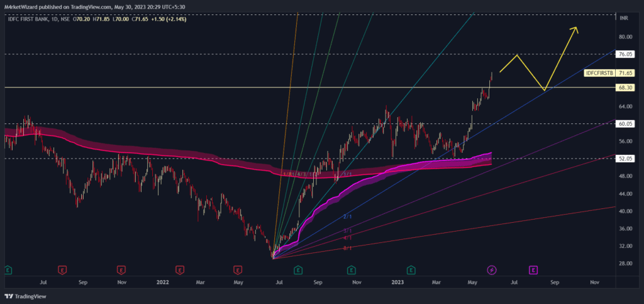The width and height of the screenshot is (644, 304).
Task: Click the 2023 year label on time axis
Action: point(398,282)
